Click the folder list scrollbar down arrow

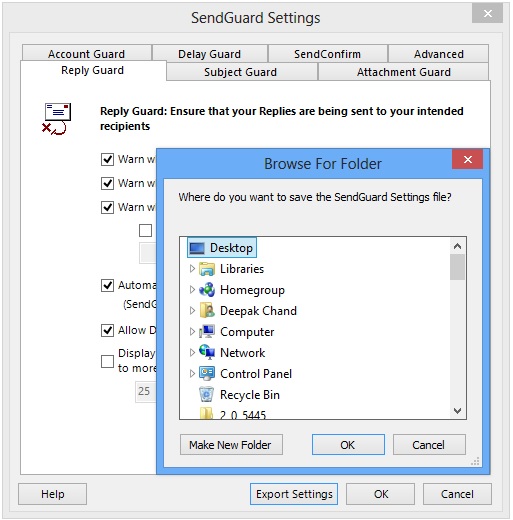tap(458, 411)
